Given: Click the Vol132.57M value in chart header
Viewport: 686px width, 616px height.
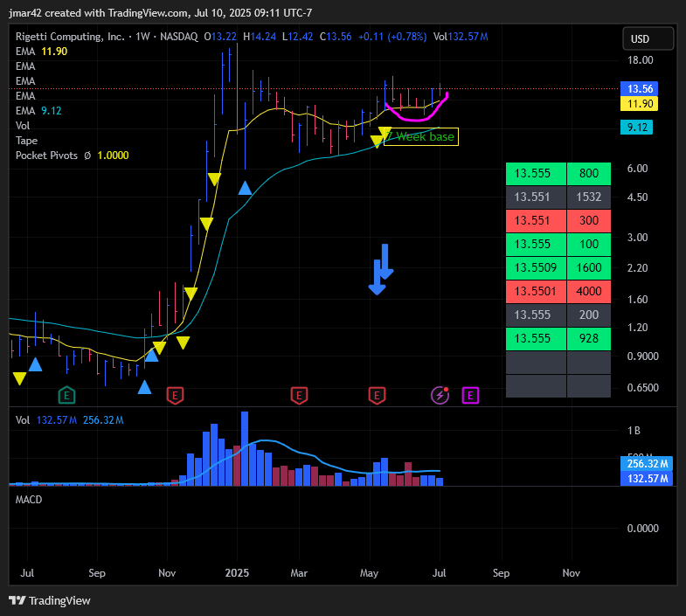Looking at the screenshot, I should pos(461,37).
